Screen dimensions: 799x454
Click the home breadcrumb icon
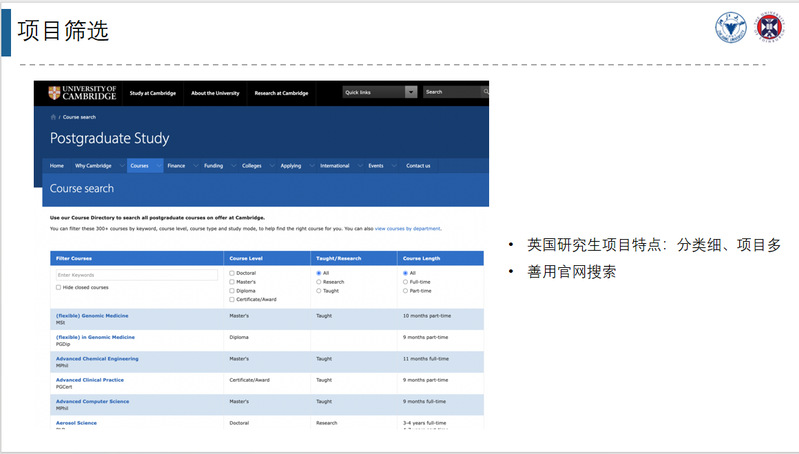pos(53,117)
